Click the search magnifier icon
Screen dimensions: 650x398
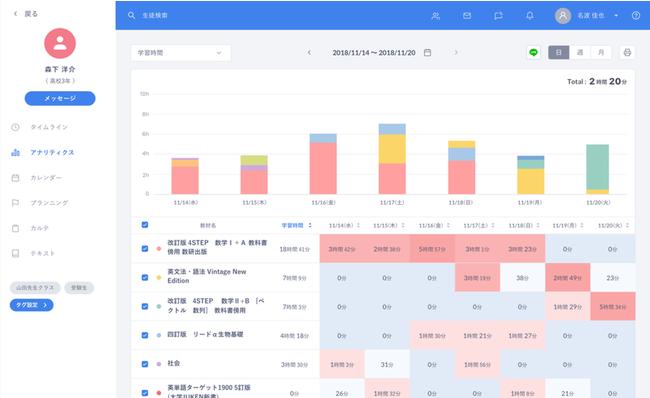[x=131, y=15]
